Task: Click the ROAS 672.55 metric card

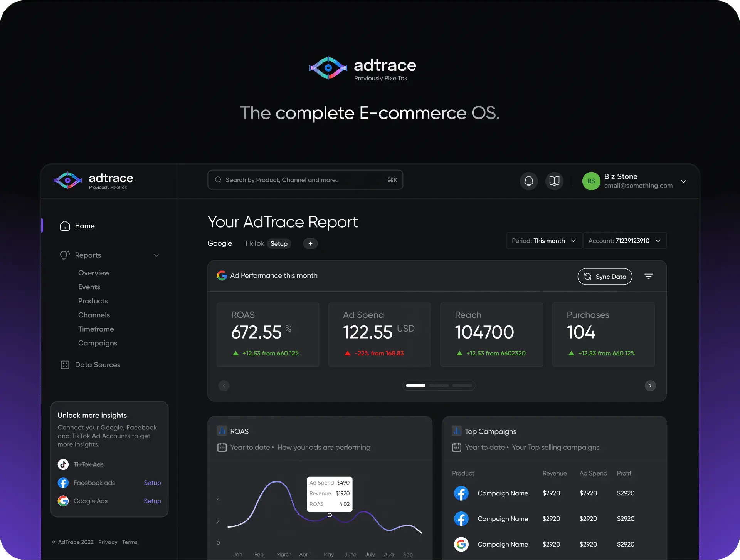Action: tap(268, 334)
